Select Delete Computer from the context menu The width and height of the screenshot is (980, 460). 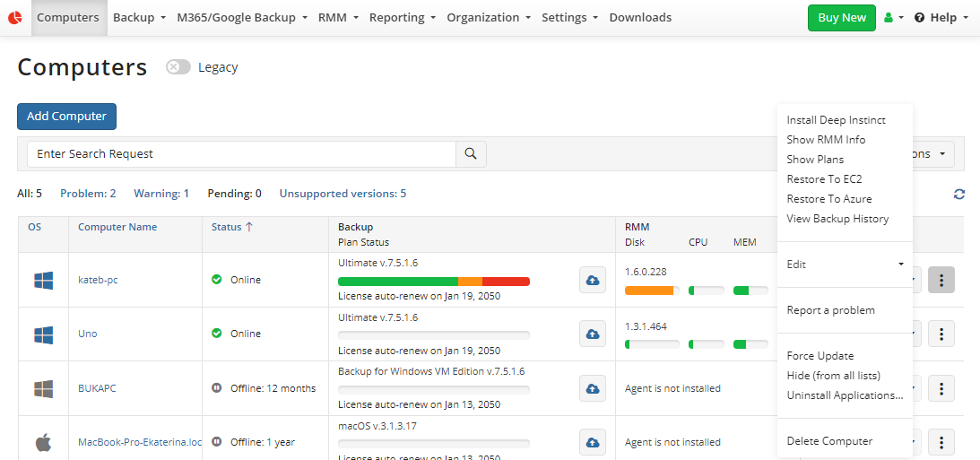829,441
